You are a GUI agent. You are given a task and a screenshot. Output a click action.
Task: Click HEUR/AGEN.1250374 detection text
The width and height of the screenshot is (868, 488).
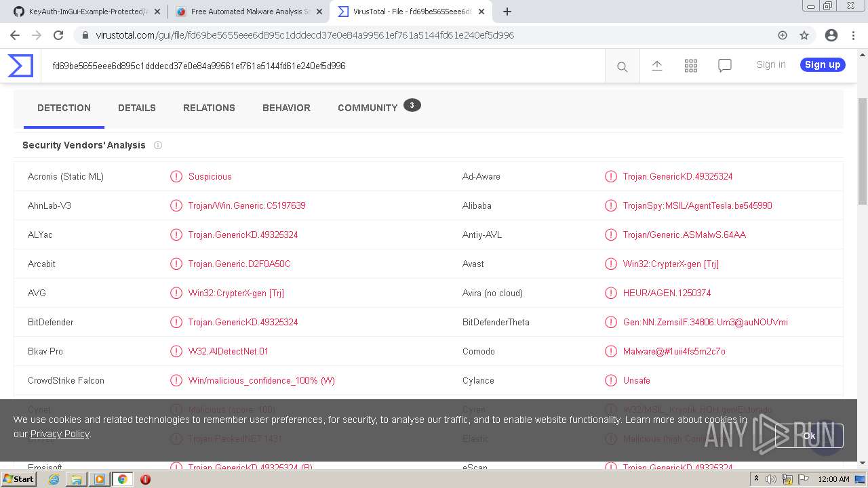pyautogui.click(x=667, y=293)
